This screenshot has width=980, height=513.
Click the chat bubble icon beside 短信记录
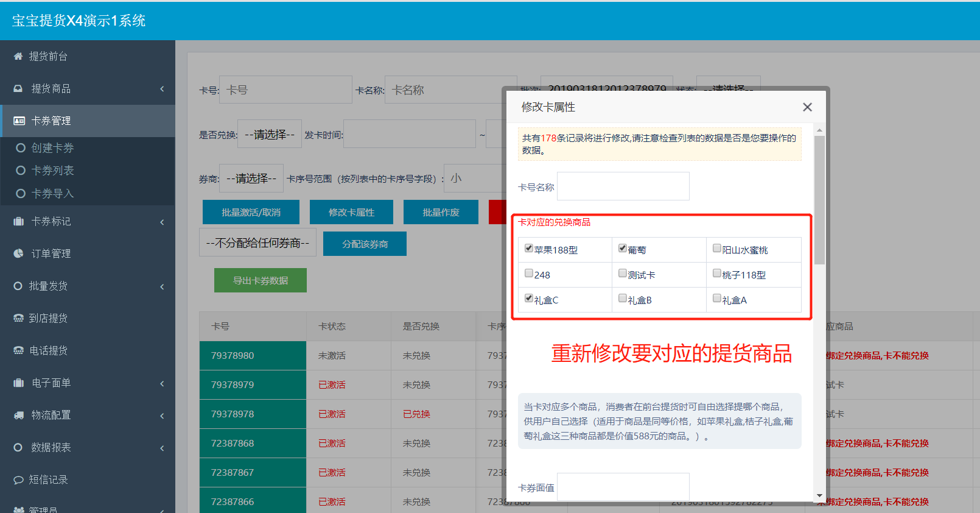click(18, 480)
